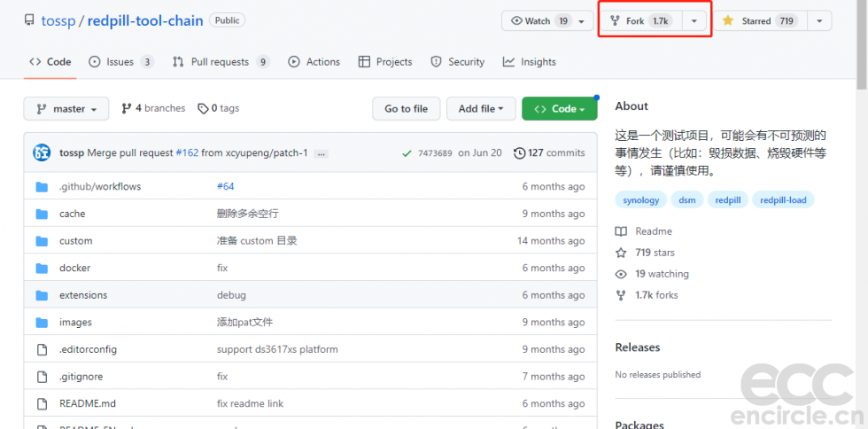The image size is (868, 429).
Task: Open commit message 'support ds3617xs platform'
Action: coord(277,349)
